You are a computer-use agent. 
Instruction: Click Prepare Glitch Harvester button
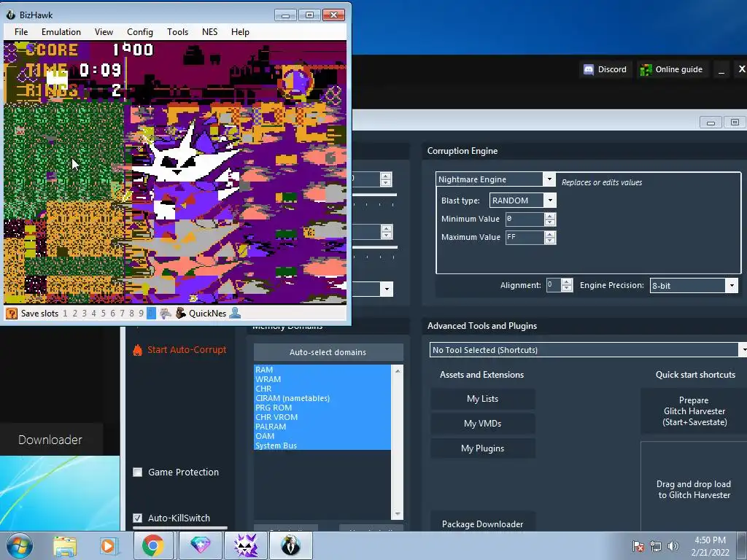point(694,411)
